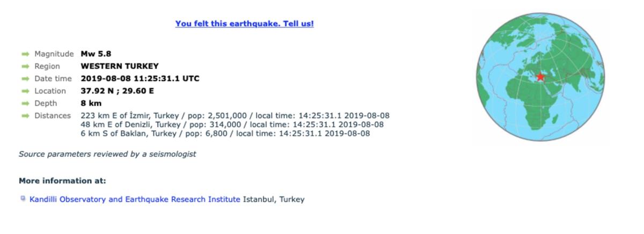The height and width of the screenshot is (234, 644).
Task: Click the 'Source parameters reviewed by a seismologist' note
Action: (x=107, y=154)
